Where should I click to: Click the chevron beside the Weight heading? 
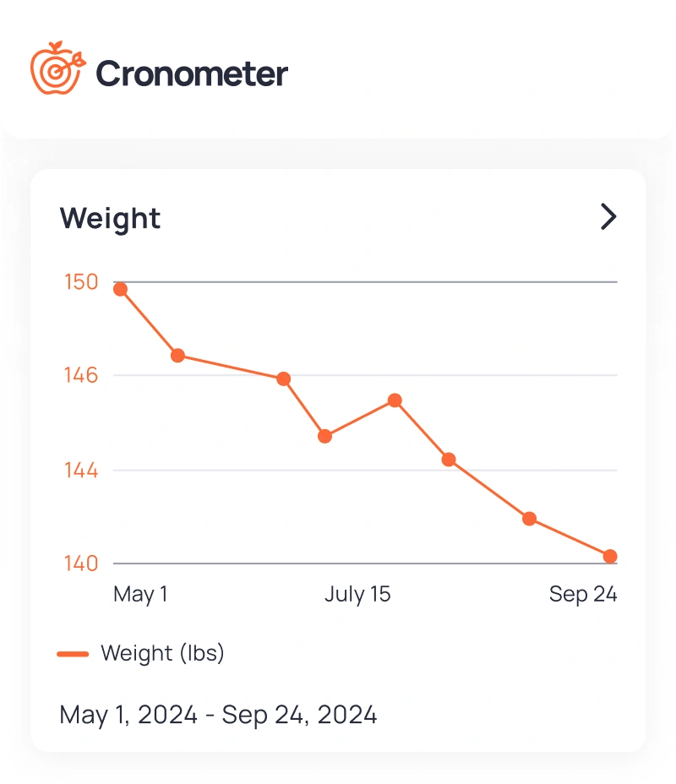(608, 217)
